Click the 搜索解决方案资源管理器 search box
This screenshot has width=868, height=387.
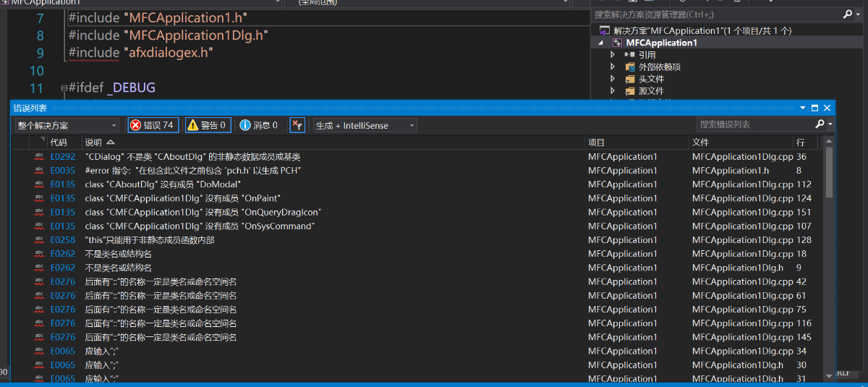point(716,14)
